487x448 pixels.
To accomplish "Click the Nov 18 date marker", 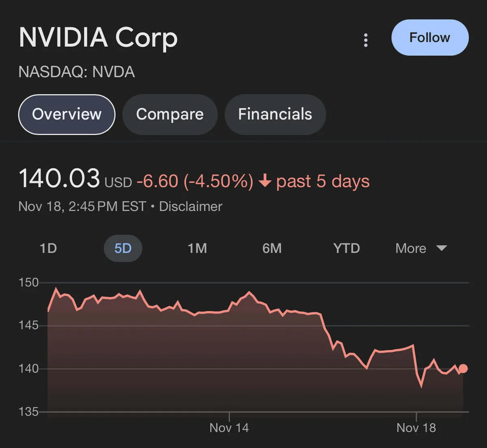I will point(416,427).
